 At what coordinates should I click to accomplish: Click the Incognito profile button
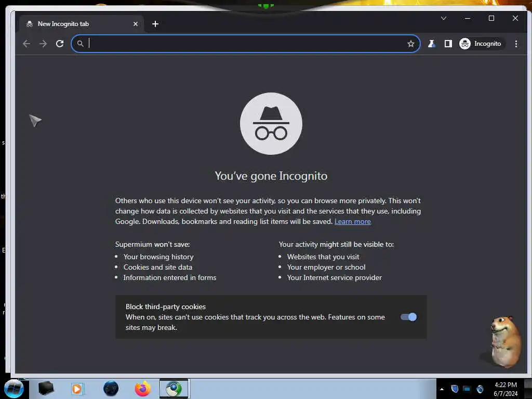click(481, 44)
